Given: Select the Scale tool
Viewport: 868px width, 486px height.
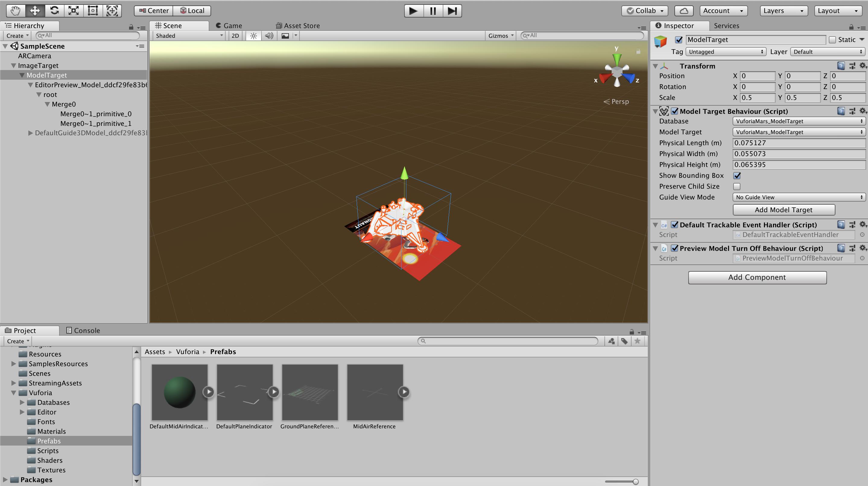Looking at the screenshot, I should 74,11.
